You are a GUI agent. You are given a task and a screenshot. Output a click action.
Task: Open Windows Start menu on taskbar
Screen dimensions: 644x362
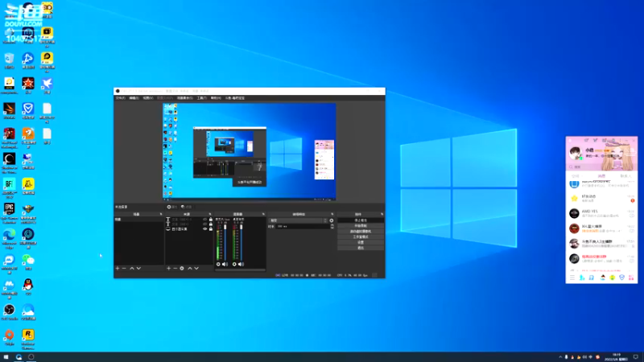coord(6,357)
